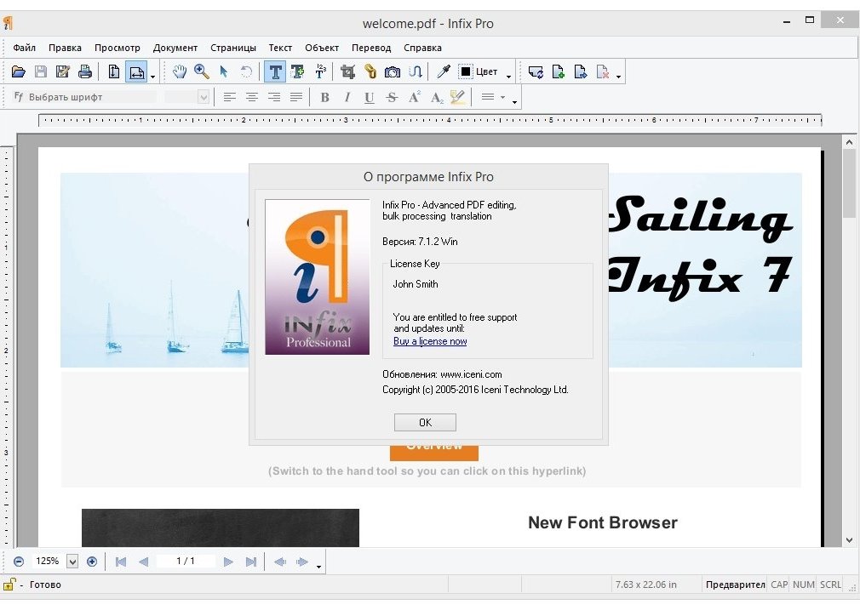
Task: Click the Zoom In plus icon
Action: tap(92, 562)
